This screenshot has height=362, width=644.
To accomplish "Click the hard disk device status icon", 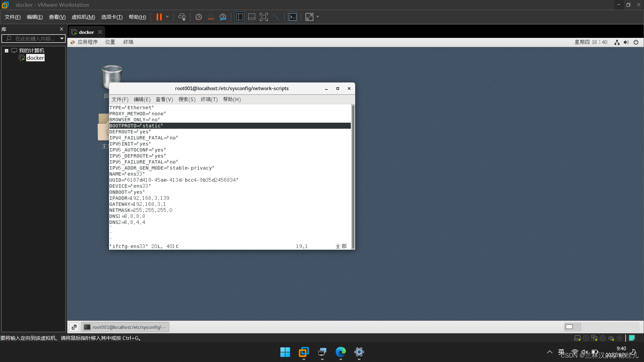I will (x=577, y=338).
